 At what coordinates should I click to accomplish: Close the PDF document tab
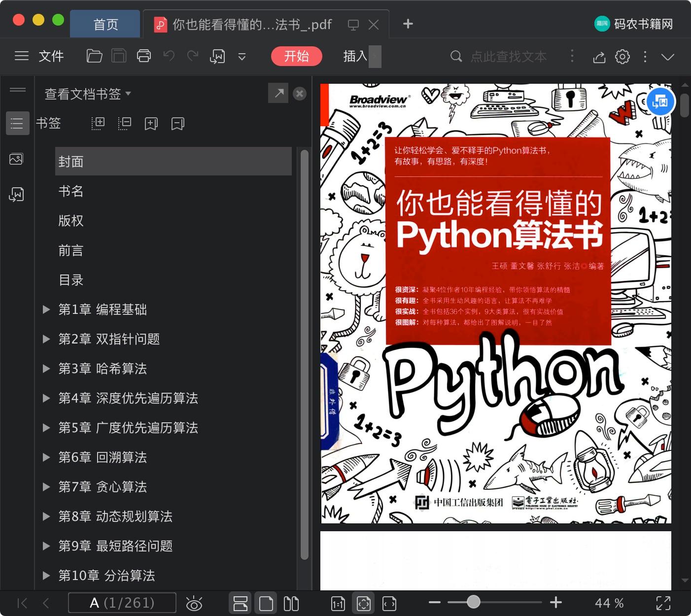374,25
